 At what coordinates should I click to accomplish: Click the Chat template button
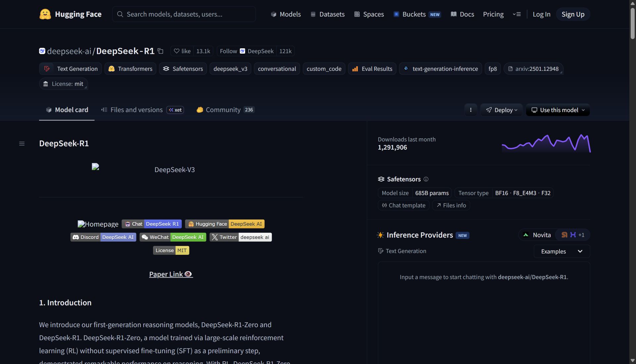(x=403, y=205)
